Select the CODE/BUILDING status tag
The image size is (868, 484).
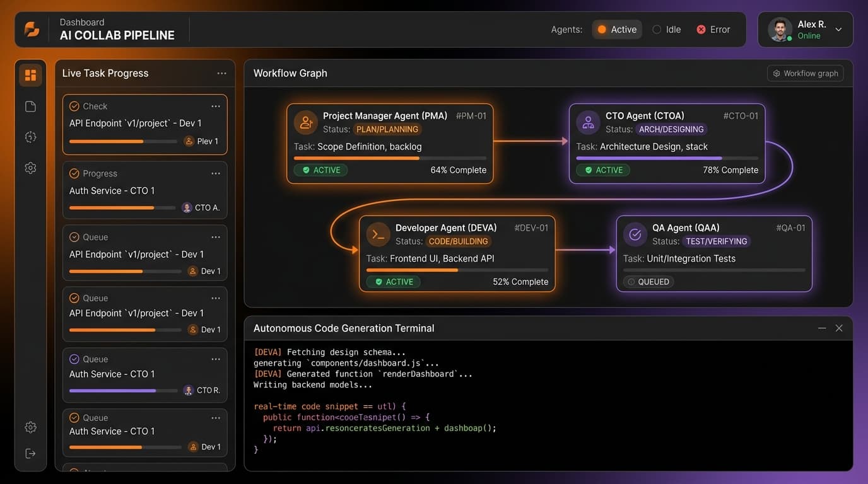coord(458,241)
